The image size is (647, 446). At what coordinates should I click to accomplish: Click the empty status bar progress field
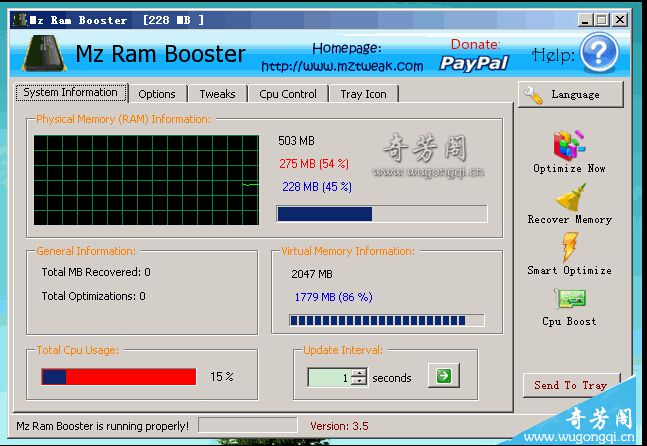pos(248,425)
